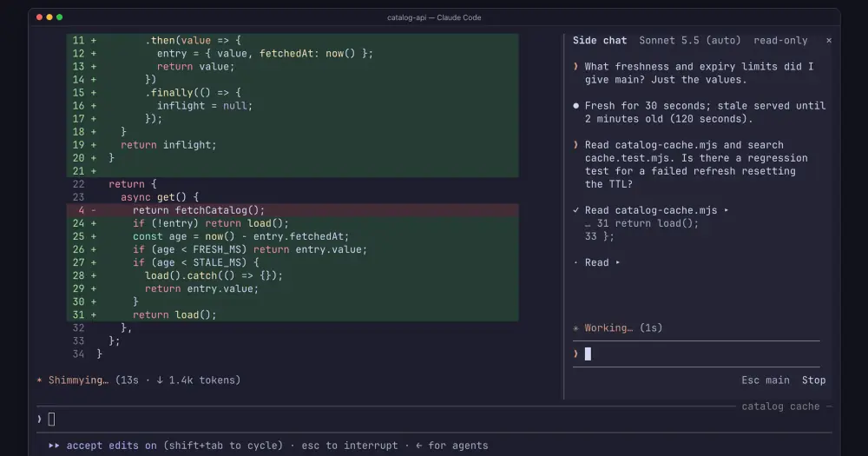Image resolution: width=868 pixels, height=456 pixels.
Task: Click the Sonnet 5.5 (auto) model label
Action: (x=690, y=41)
